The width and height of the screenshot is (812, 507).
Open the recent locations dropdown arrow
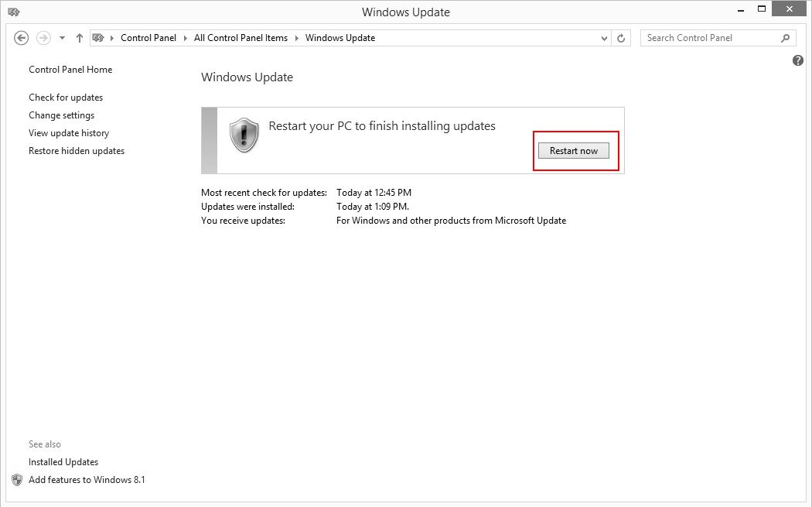point(62,38)
